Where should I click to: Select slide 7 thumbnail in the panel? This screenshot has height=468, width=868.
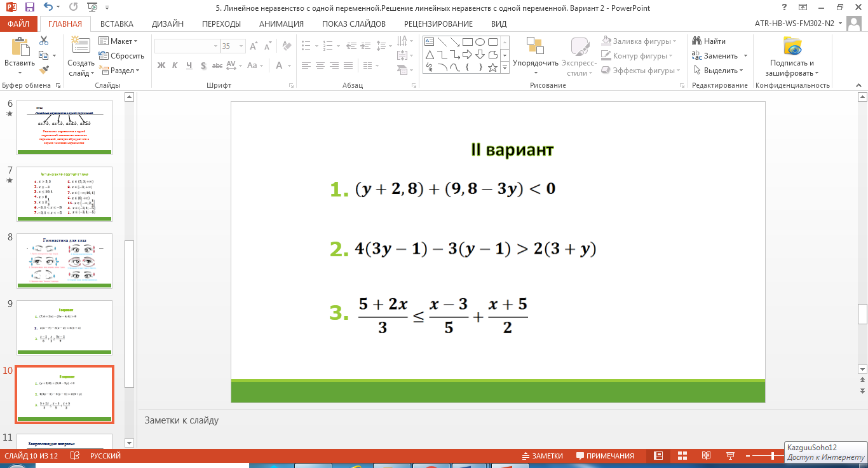[x=64, y=194]
